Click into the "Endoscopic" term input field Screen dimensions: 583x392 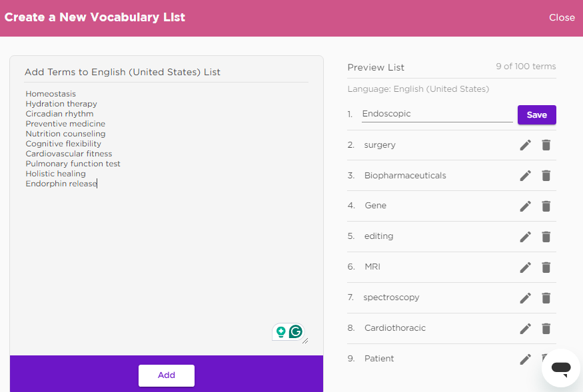(437, 114)
